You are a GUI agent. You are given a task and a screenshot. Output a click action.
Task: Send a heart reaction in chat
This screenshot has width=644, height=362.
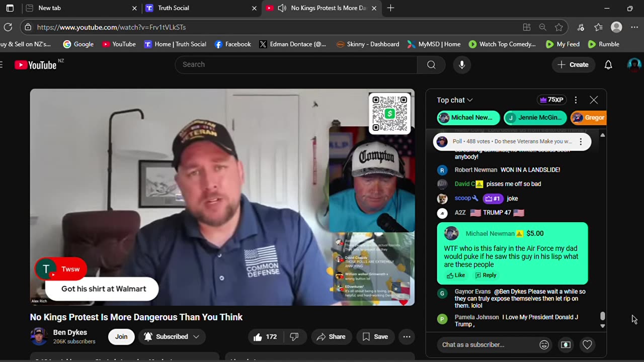click(x=587, y=344)
